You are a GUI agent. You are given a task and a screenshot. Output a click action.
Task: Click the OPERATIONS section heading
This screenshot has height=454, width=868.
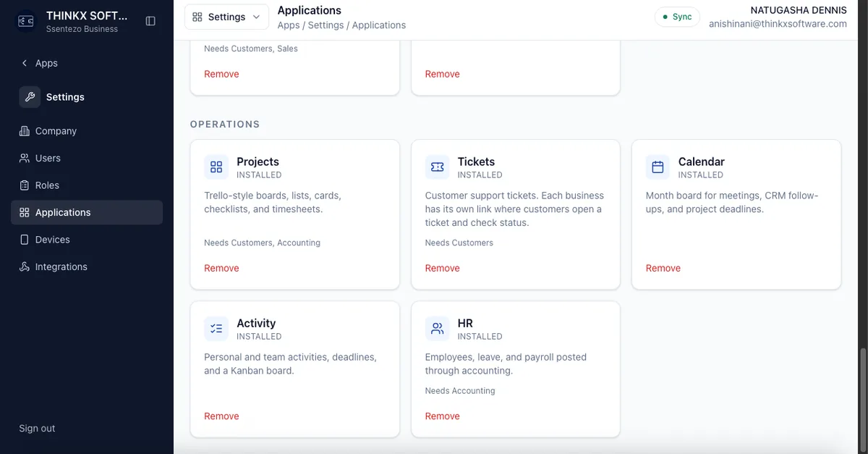tap(225, 124)
